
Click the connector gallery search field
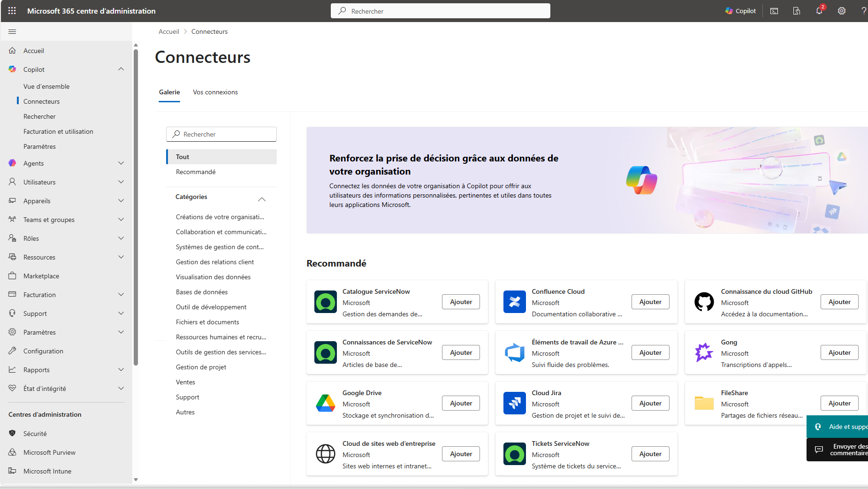coord(221,134)
